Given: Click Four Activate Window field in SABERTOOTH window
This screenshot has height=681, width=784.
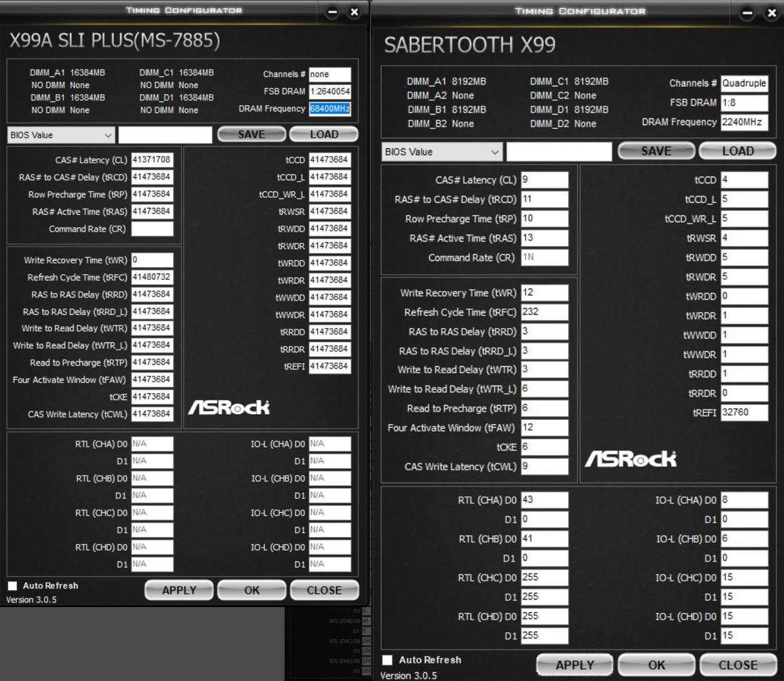Looking at the screenshot, I should [x=544, y=428].
